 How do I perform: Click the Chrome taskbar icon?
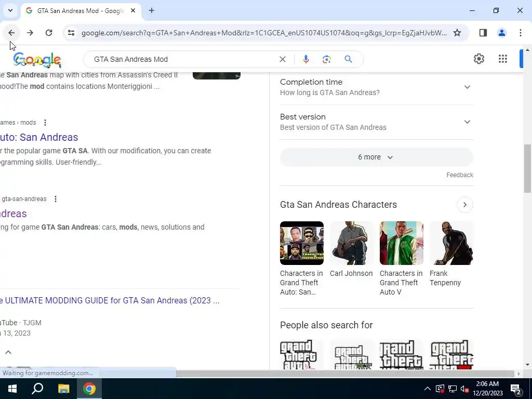(89, 389)
